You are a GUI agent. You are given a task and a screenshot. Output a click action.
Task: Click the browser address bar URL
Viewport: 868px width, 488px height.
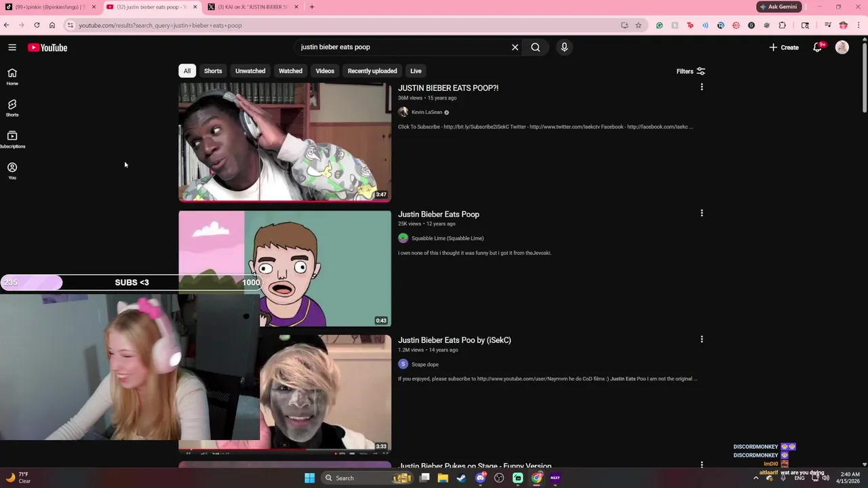click(160, 26)
